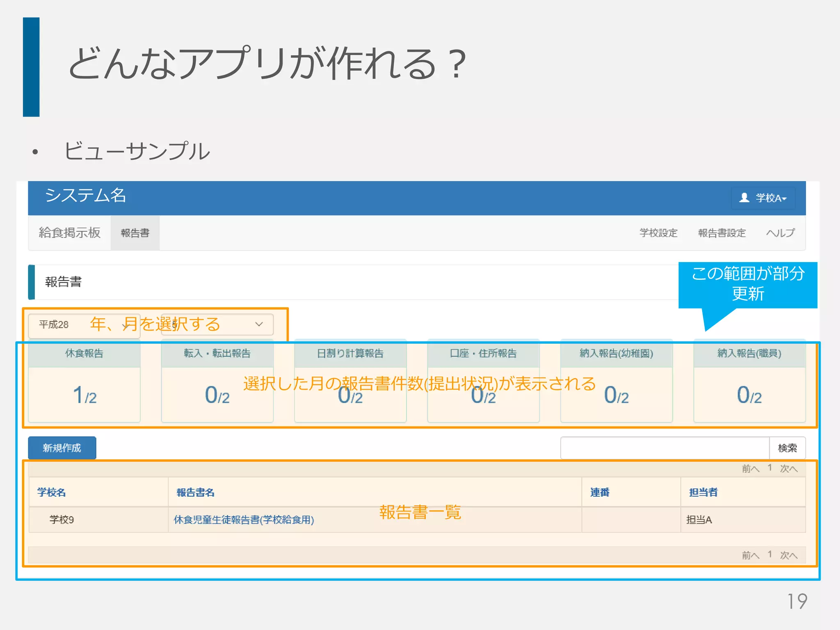The height and width of the screenshot is (630, 840).
Task: Go to 次へ in bottom pager
Action: [789, 555]
